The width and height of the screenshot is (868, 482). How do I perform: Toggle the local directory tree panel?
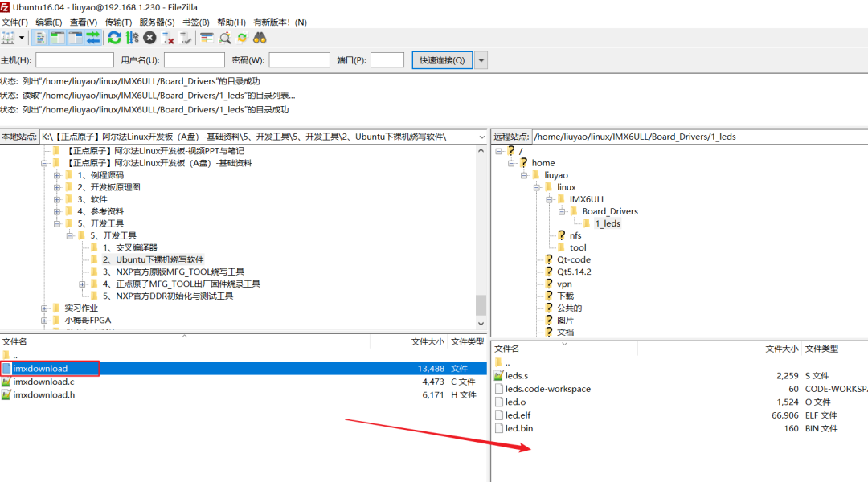point(56,38)
